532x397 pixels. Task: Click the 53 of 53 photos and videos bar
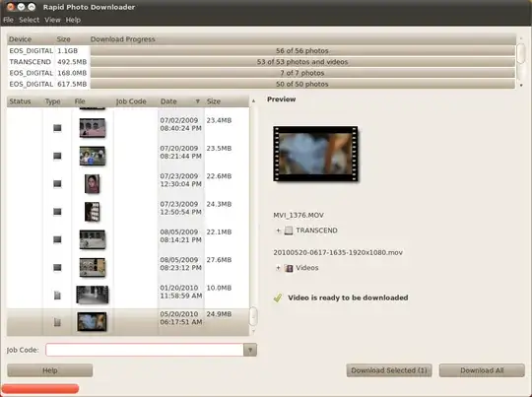pyautogui.click(x=302, y=62)
